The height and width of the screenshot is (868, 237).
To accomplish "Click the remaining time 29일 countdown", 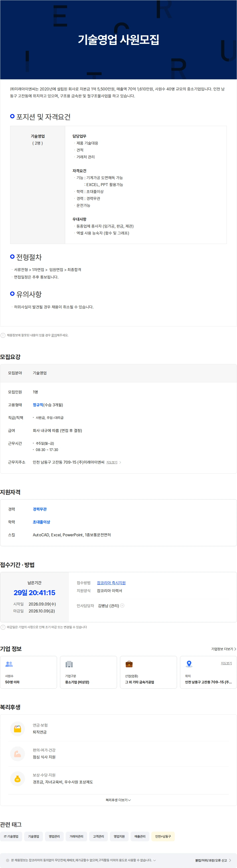I will pyautogui.click(x=34, y=592).
